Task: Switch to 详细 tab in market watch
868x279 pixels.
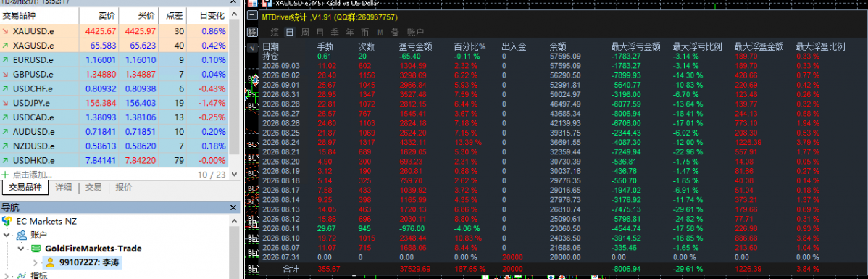Action: pos(64,187)
